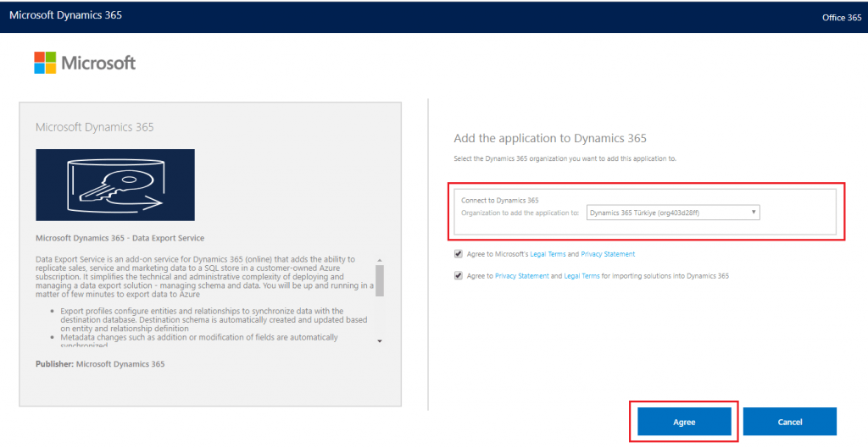Click the description scrollbar up arrow
The height and width of the screenshot is (448, 868).
(x=379, y=261)
